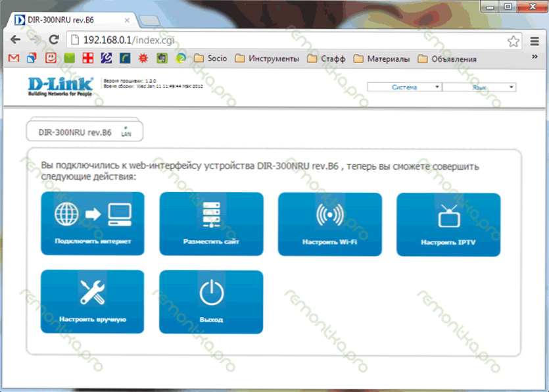Screen dimensions: 549x392
Task: Click the firmware version text 1.3.0
Action: click(x=151, y=81)
